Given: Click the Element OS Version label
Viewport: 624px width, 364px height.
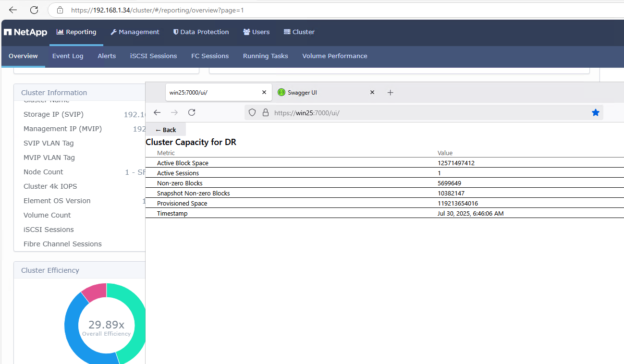Looking at the screenshot, I should point(57,201).
